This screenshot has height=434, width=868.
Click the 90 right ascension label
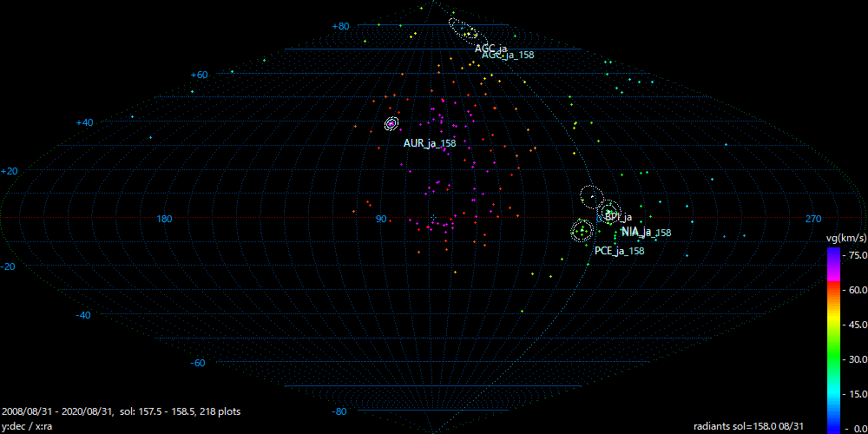(x=380, y=219)
